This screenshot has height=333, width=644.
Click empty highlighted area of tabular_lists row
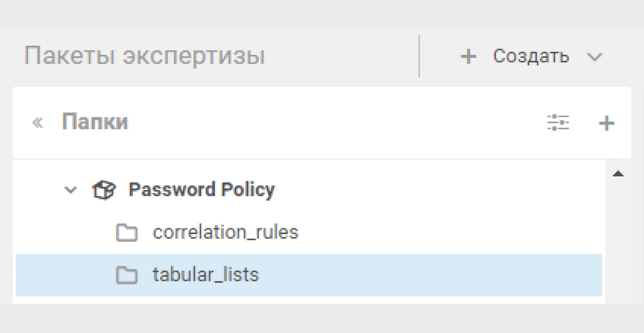point(431,275)
